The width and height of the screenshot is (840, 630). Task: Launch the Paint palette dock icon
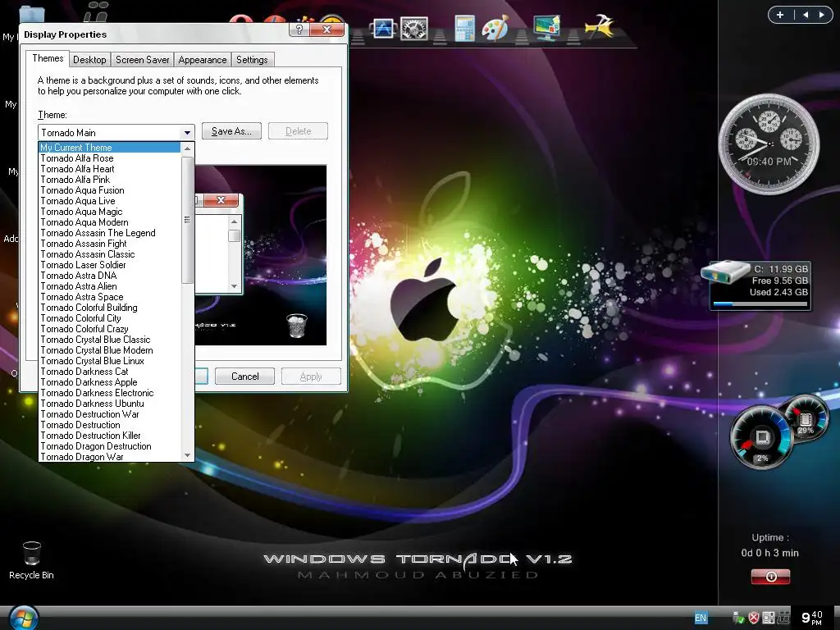coord(495,28)
